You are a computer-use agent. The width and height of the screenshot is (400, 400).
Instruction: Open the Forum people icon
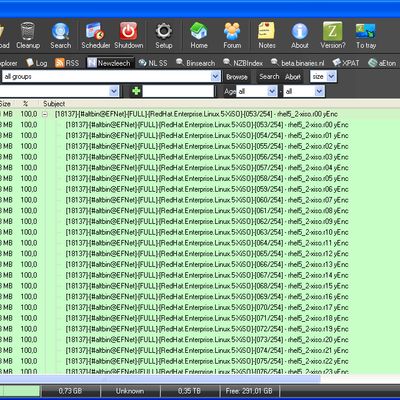coord(232,31)
